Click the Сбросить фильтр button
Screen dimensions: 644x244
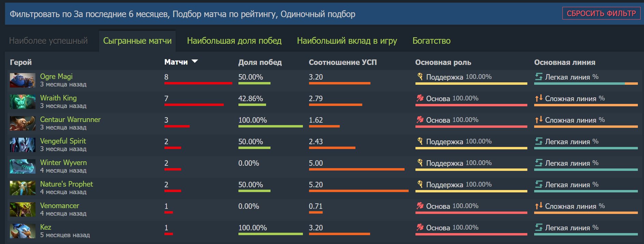point(601,13)
